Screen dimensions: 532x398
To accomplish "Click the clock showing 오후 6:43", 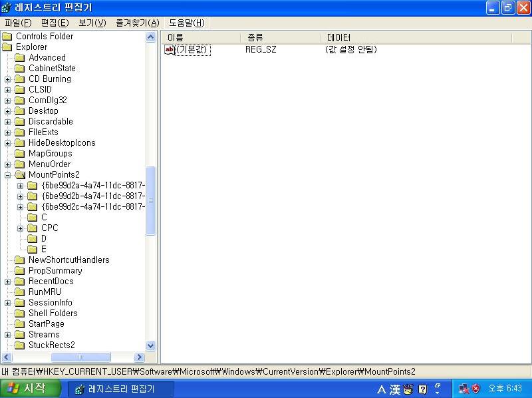I will click(505, 388).
